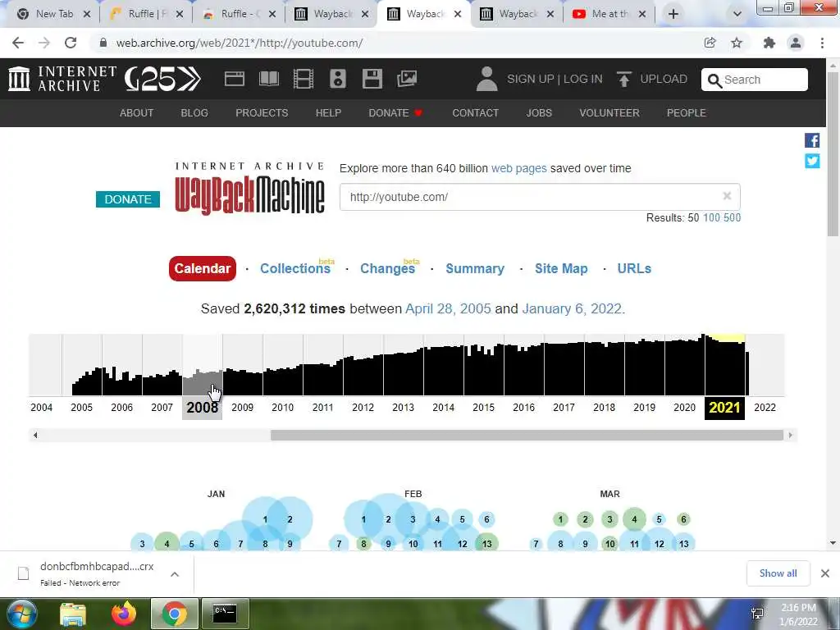Reload the current page

71,43
